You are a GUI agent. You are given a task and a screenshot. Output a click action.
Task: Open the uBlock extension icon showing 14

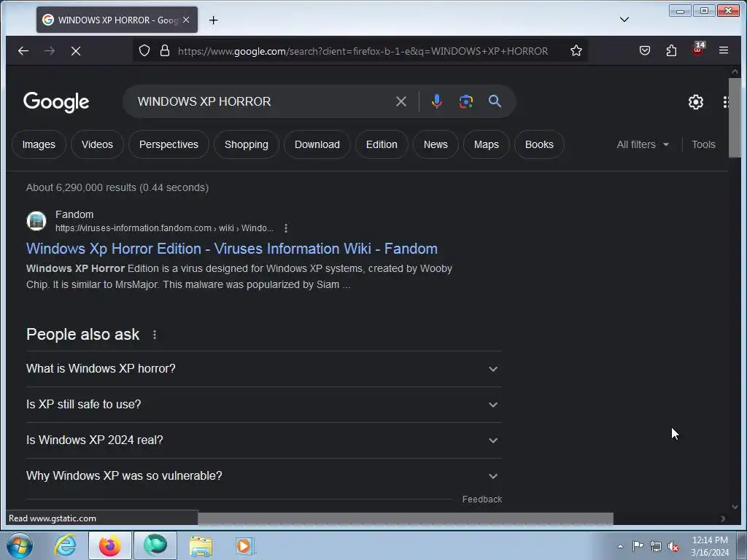pos(698,49)
